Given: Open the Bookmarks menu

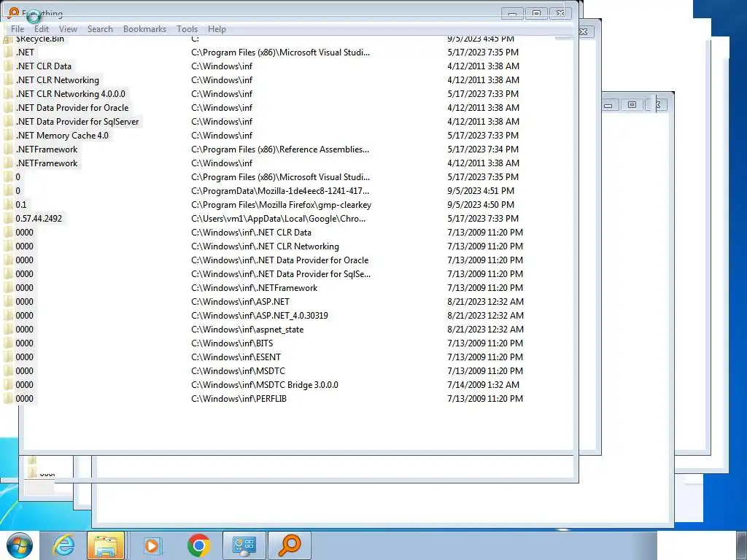Looking at the screenshot, I should point(145,29).
